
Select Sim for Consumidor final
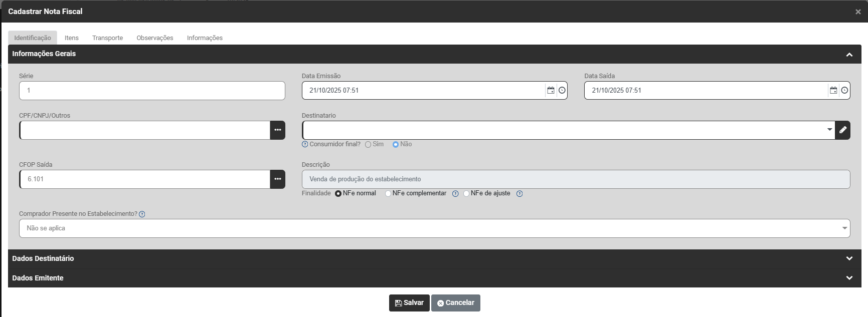(x=368, y=145)
